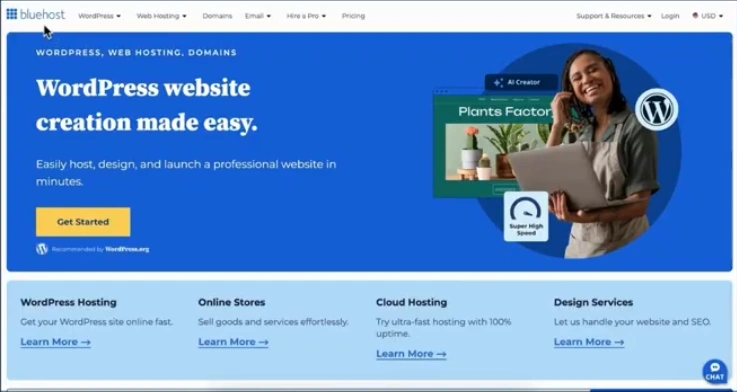Click the AI Creator sparkle badge
737x392 pixels.
click(x=521, y=82)
